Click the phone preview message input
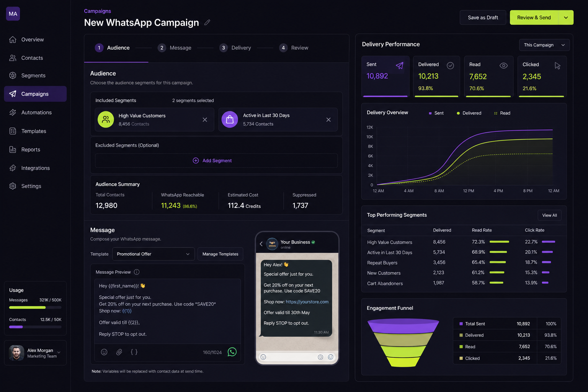588x392 pixels. 297,357
